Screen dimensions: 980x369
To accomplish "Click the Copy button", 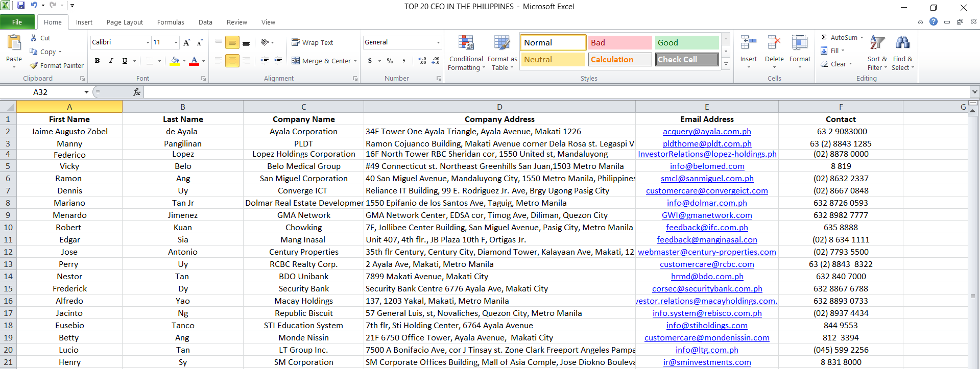I will tap(43, 52).
